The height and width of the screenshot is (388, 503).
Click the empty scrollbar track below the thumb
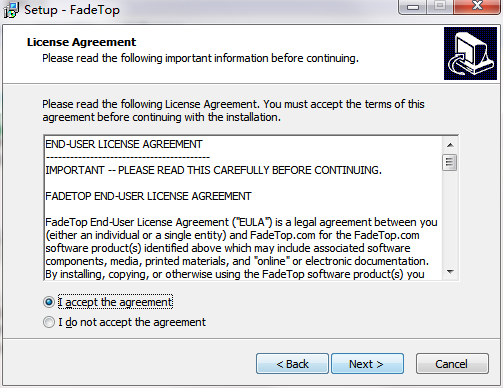coord(450,218)
